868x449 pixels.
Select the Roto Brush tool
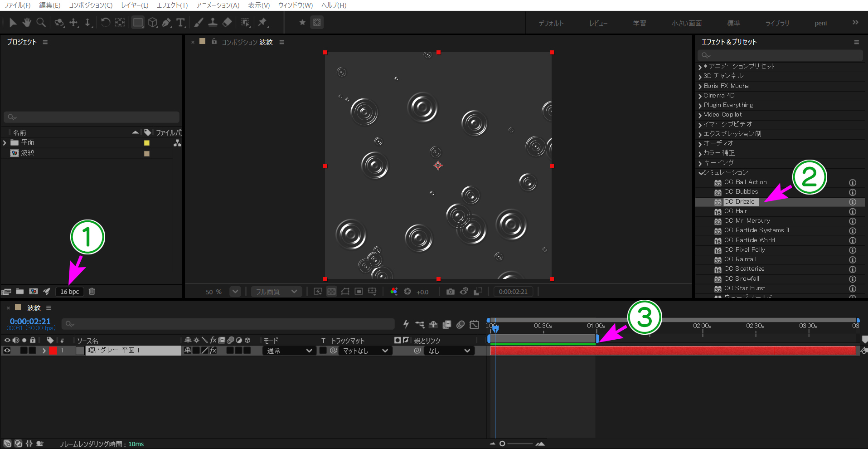[x=245, y=22]
